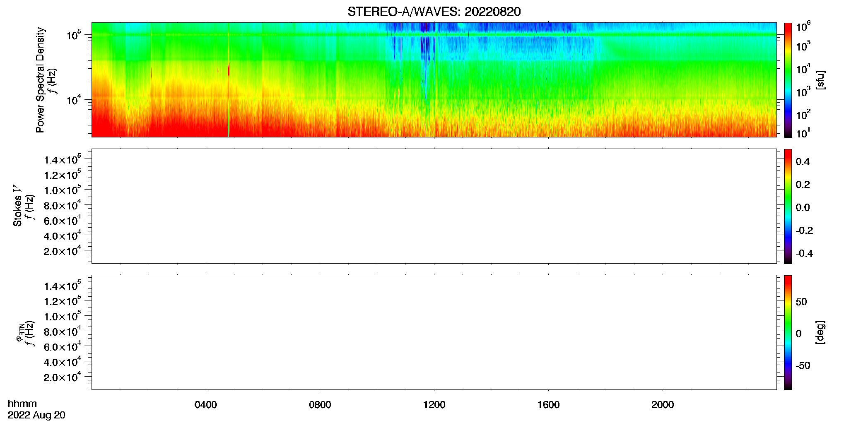Click the "50" tick on the deg colorbar
868x447 pixels.
pos(801,302)
